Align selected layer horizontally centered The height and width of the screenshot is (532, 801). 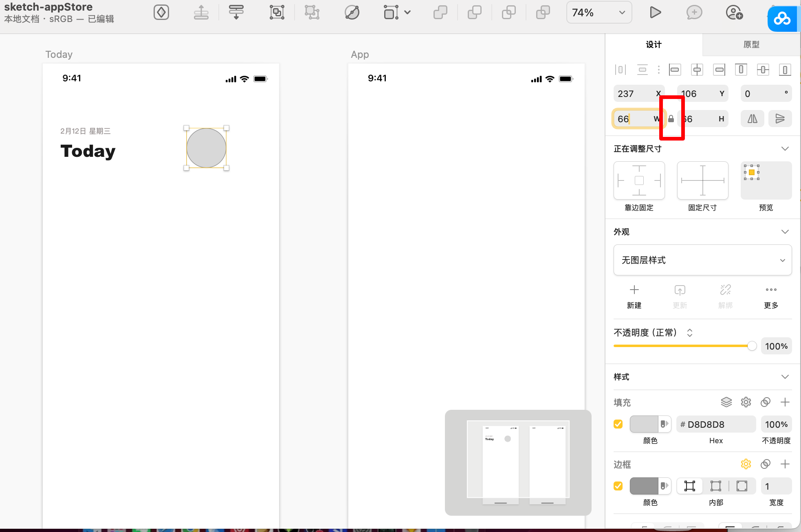pyautogui.click(x=697, y=70)
